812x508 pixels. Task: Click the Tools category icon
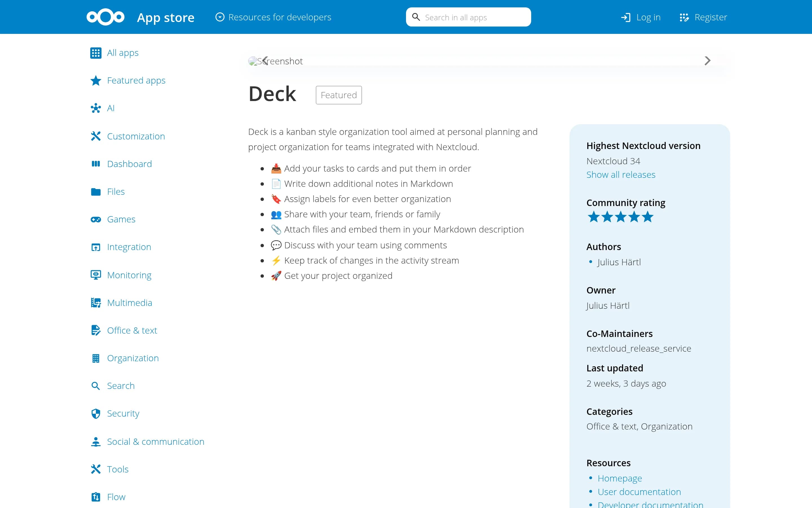point(96,469)
